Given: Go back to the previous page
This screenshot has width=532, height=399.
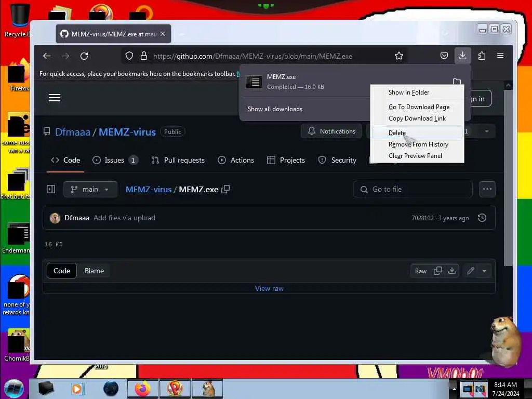Looking at the screenshot, I should click(x=47, y=56).
